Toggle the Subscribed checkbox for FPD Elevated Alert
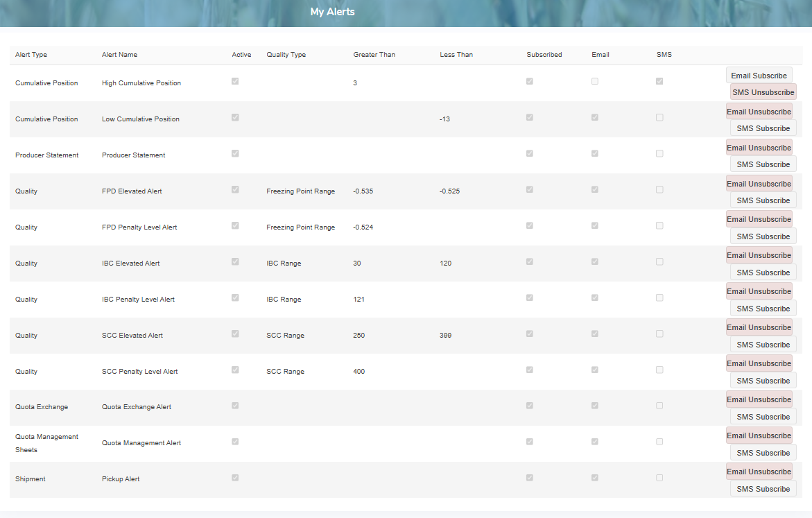 530,189
